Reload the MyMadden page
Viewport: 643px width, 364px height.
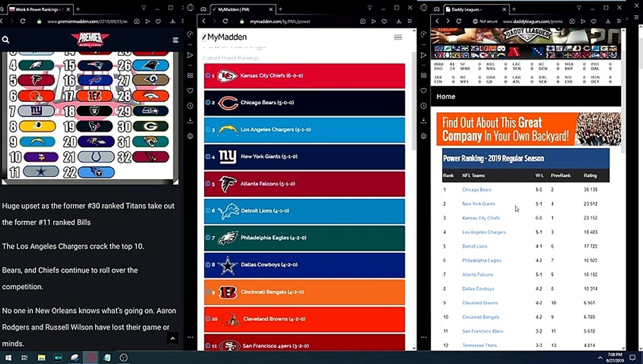point(225,21)
